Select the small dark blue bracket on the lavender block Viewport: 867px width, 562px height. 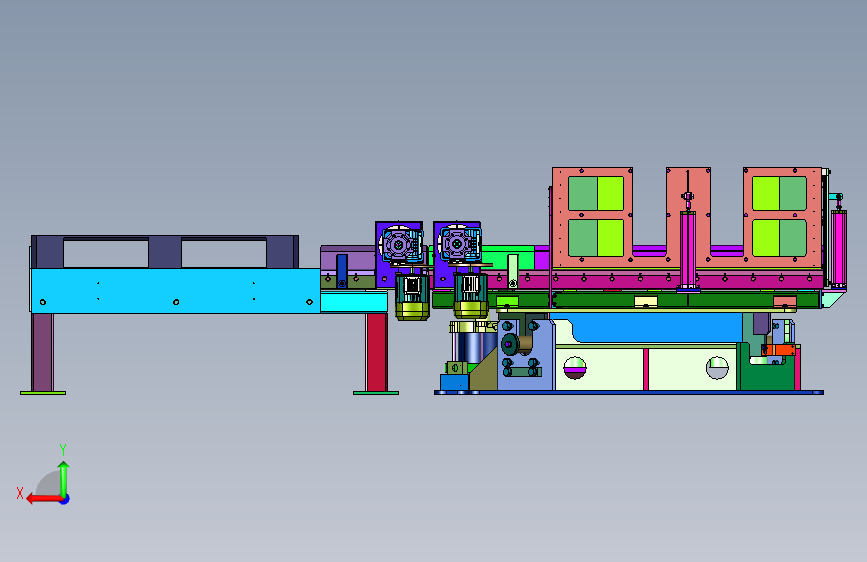(x=342, y=271)
